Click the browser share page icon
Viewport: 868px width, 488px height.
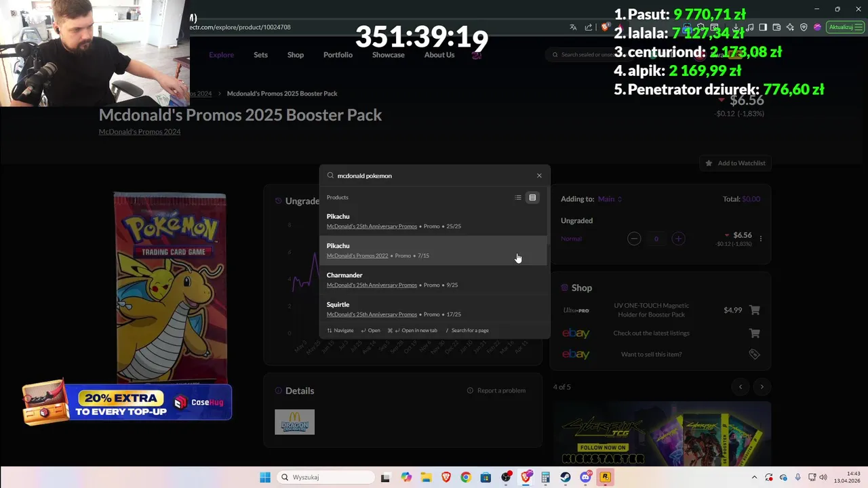589,27
